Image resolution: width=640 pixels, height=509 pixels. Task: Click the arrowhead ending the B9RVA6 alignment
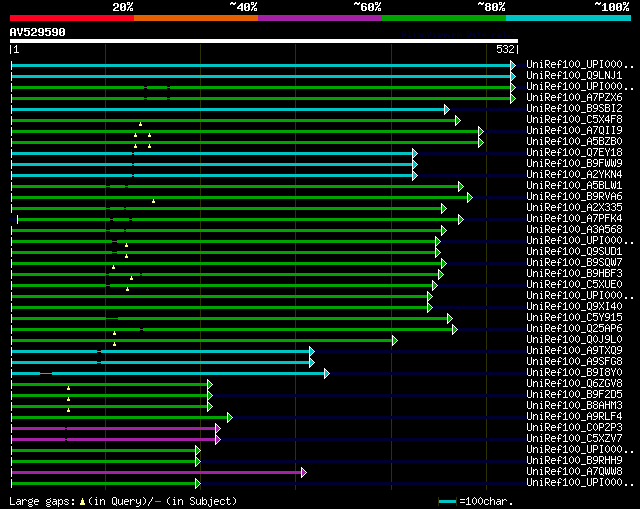(470, 198)
